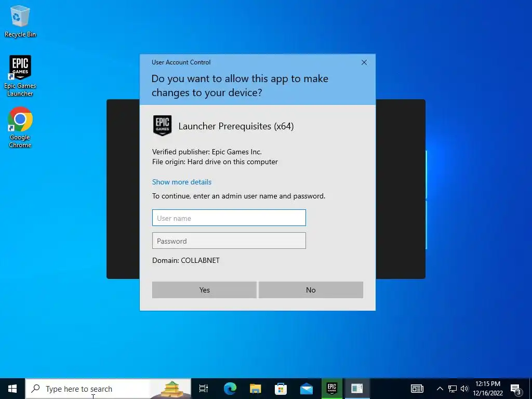Viewport: 532px width, 399px height.
Task: Click the User name input field
Action: click(x=229, y=218)
